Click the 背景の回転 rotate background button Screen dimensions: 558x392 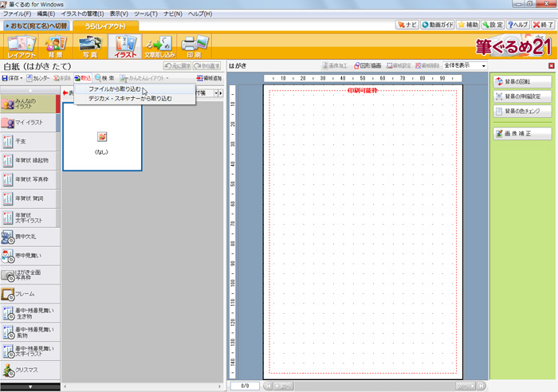point(522,81)
